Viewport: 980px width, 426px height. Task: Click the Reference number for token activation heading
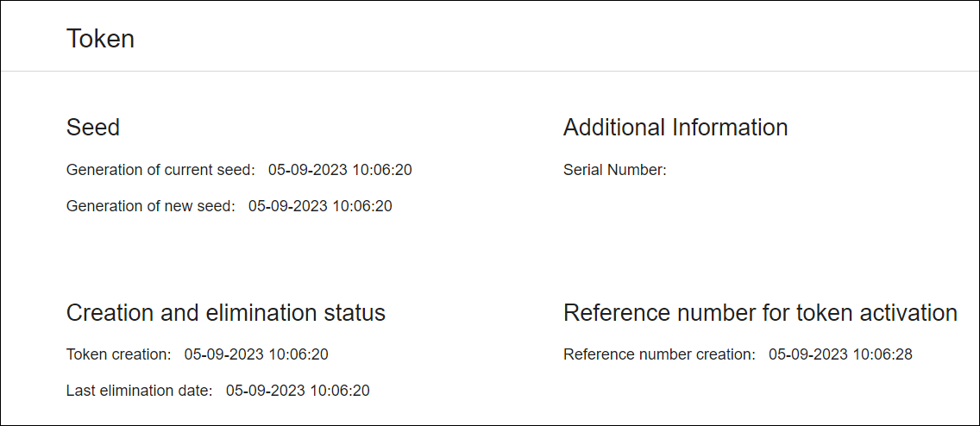760,312
